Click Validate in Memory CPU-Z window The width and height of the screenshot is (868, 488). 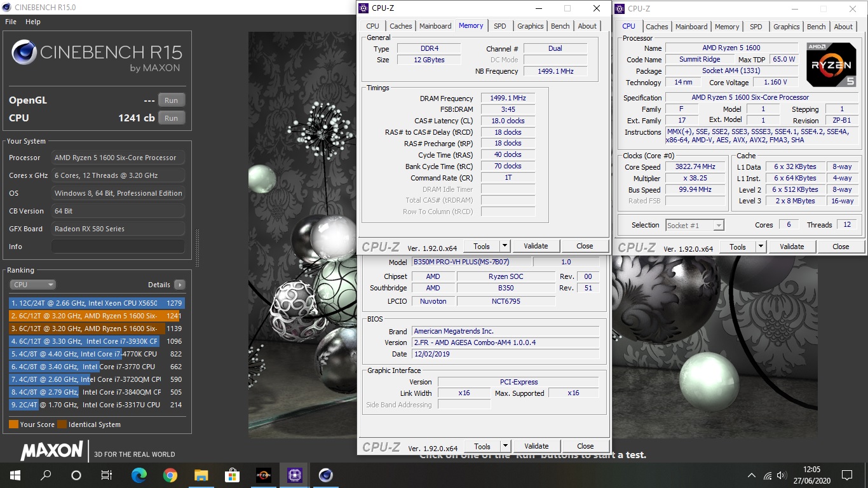coord(536,246)
